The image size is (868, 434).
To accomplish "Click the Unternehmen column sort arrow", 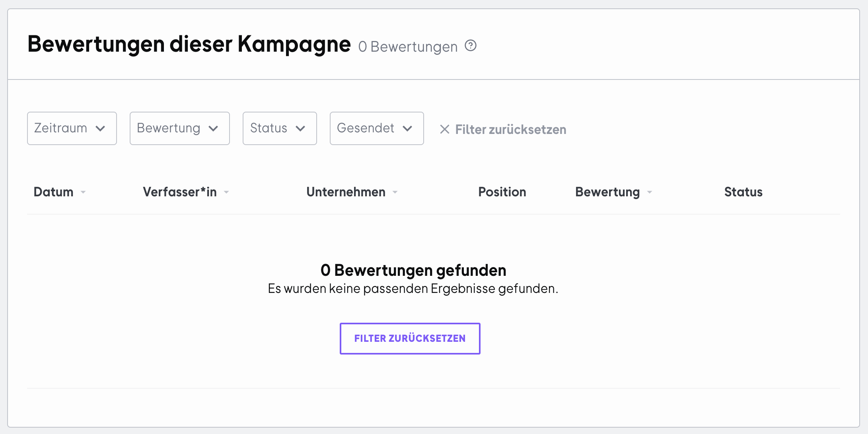I will coord(395,192).
